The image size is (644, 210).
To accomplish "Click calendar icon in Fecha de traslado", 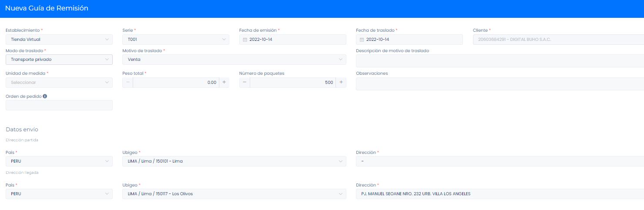I will tap(361, 40).
